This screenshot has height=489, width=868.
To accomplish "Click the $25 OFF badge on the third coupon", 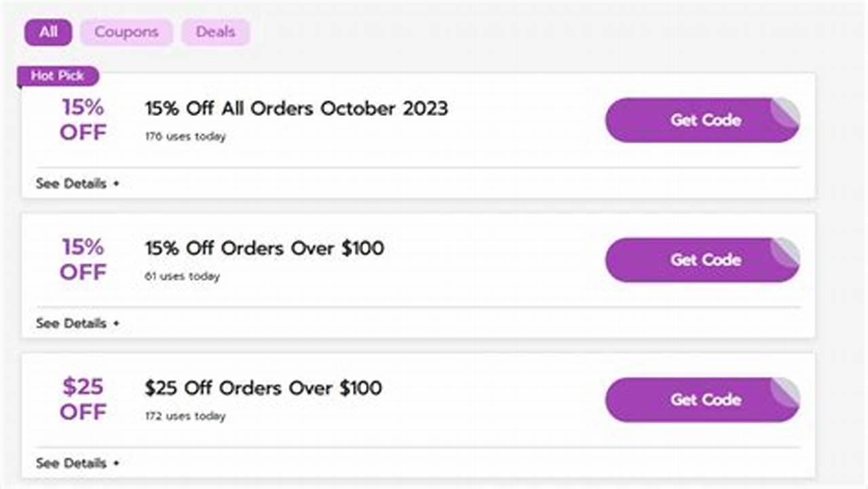I will pyautogui.click(x=82, y=399).
